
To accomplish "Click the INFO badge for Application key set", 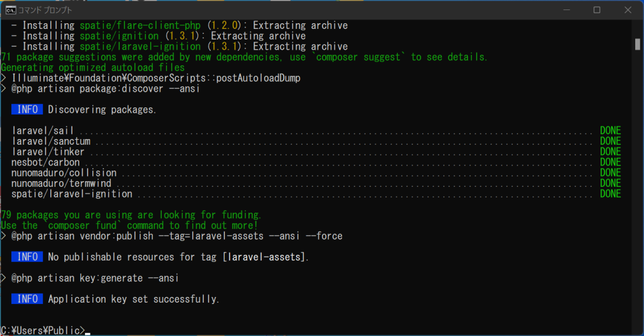I will click(x=27, y=299).
